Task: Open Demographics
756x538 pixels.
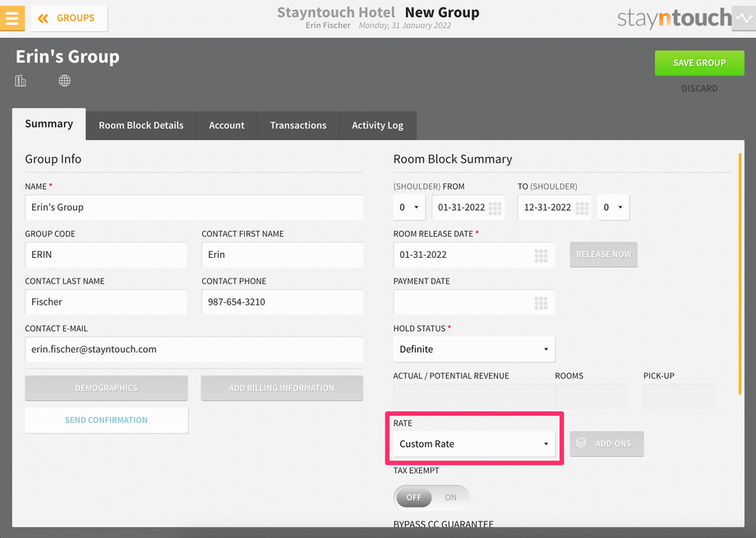Action: coord(106,388)
